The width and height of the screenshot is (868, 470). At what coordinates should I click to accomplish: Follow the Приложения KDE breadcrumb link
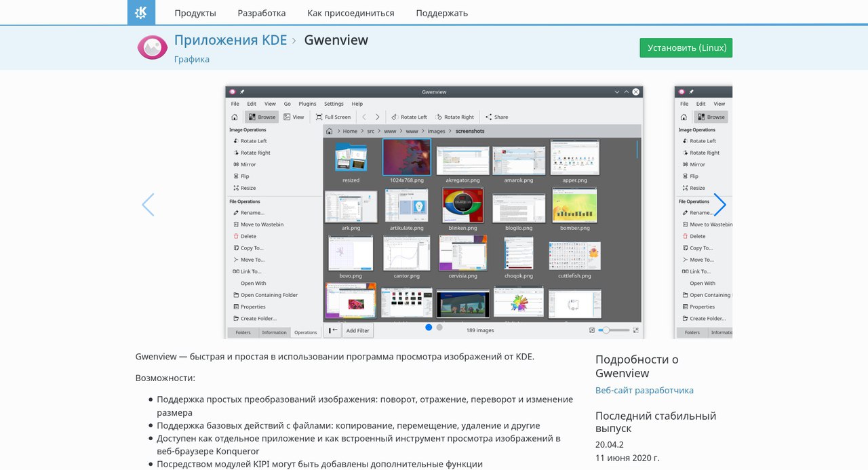[231, 40]
